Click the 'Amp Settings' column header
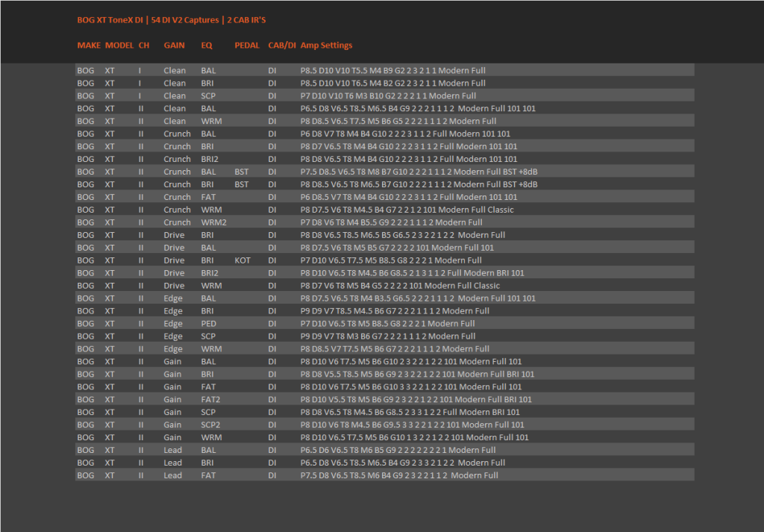 [327, 46]
